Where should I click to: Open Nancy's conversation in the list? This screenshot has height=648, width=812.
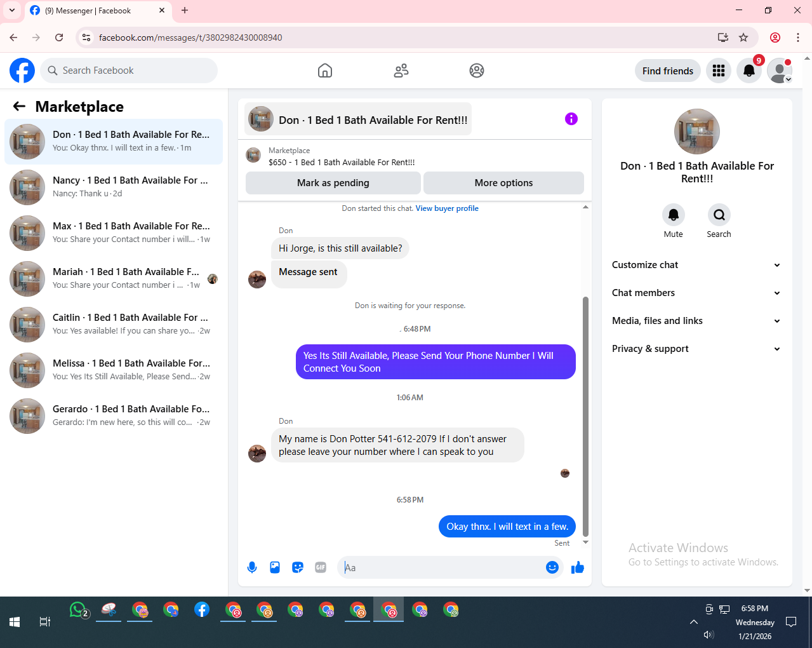(114, 187)
